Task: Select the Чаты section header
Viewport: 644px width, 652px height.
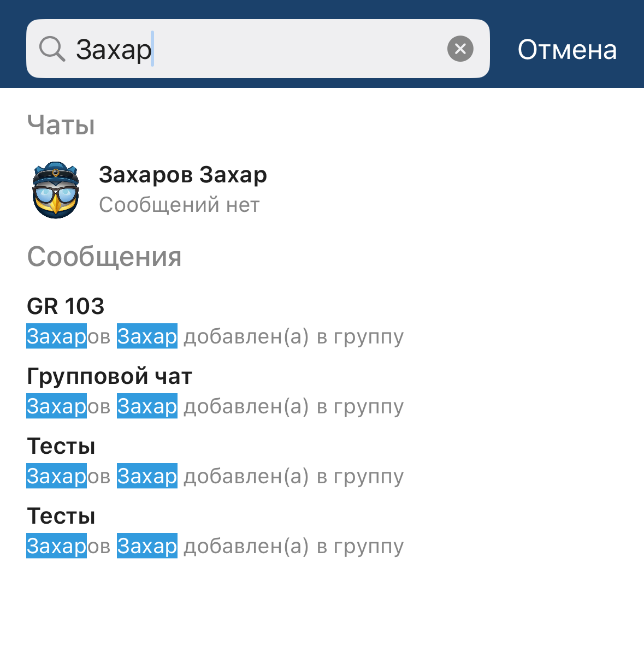Action: click(x=61, y=125)
